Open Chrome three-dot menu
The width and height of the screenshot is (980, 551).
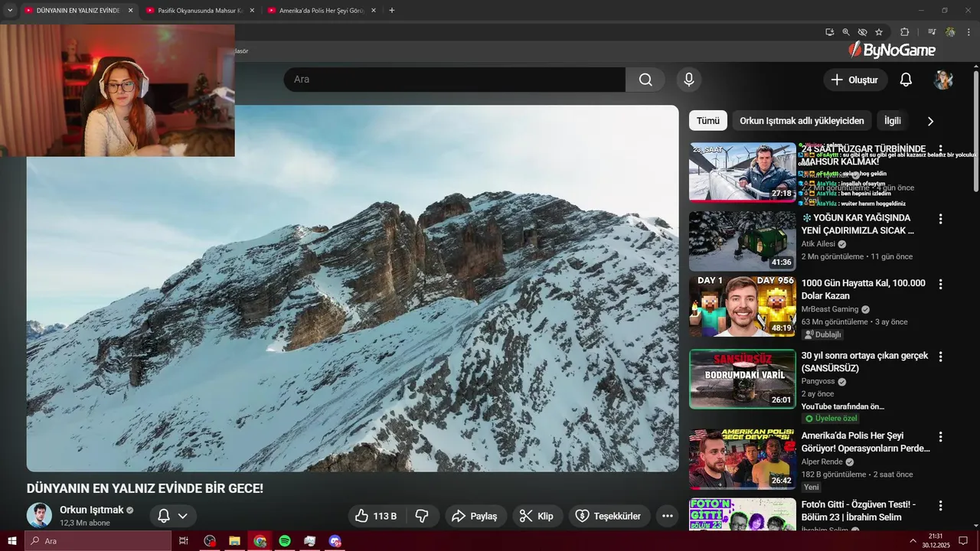[969, 32]
